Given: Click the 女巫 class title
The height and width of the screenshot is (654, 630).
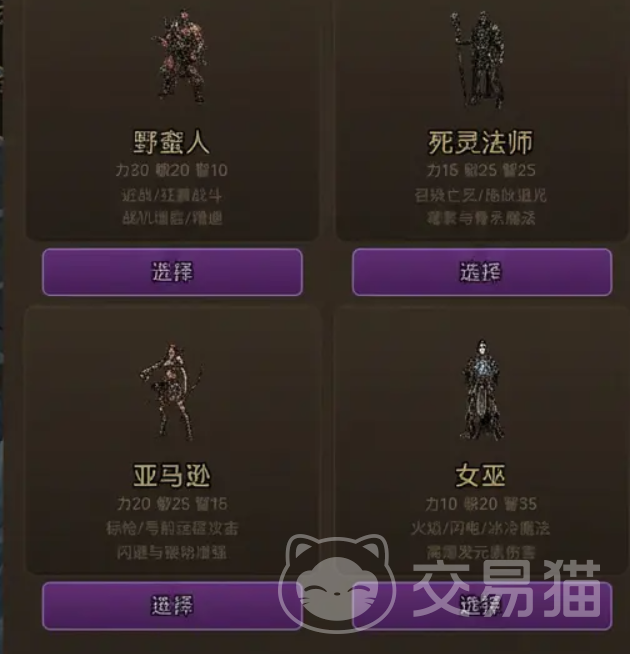Looking at the screenshot, I should [481, 476].
